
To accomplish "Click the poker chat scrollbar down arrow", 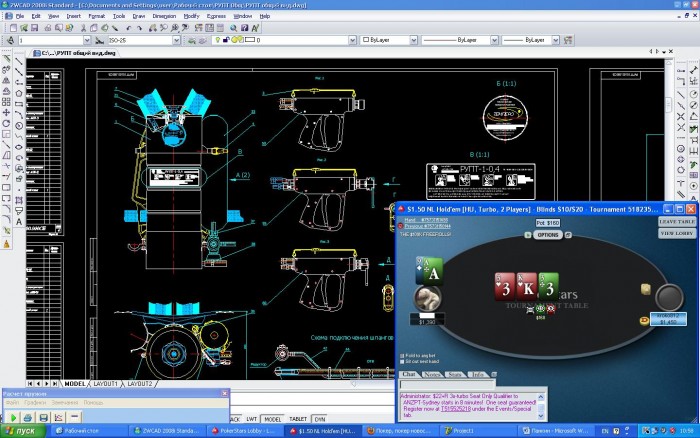I will coord(541,416).
